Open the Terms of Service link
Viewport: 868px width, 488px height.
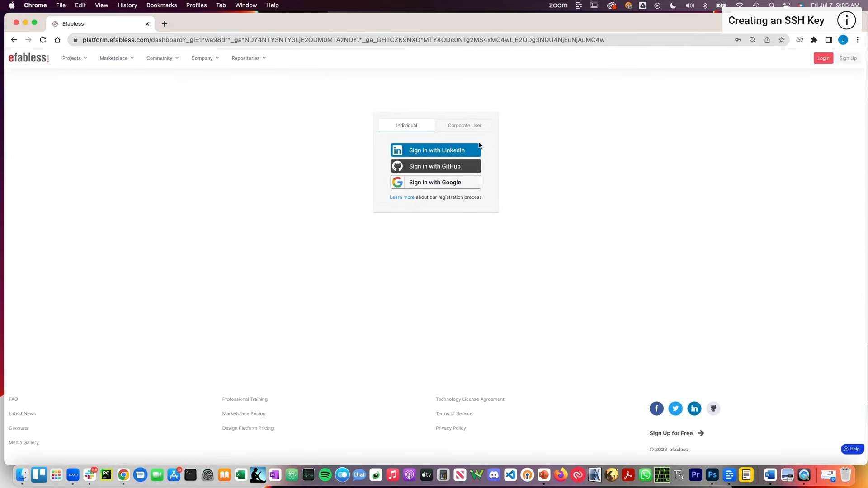click(x=454, y=413)
